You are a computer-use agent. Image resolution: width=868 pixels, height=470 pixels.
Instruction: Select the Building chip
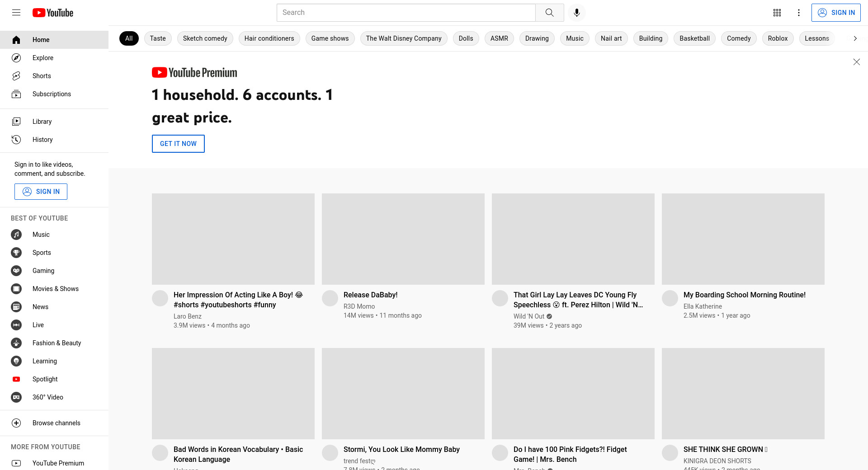point(651,38)
